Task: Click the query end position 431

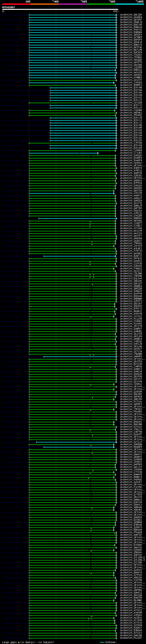Action: point(115,11)
